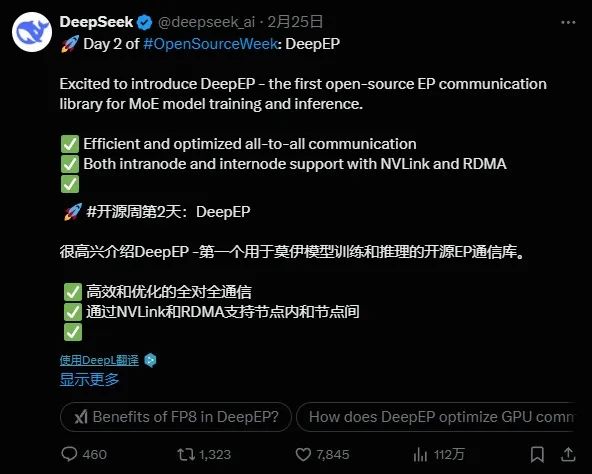The width and height of the screenshot is (592, 474).
Task: Open the #OpenSourceWeek hashtag
Action: pos(211,44)
